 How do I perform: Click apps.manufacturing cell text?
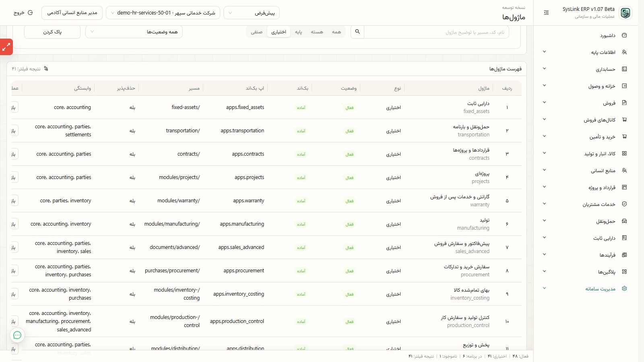pyautogui.click(x=242, y=224)
